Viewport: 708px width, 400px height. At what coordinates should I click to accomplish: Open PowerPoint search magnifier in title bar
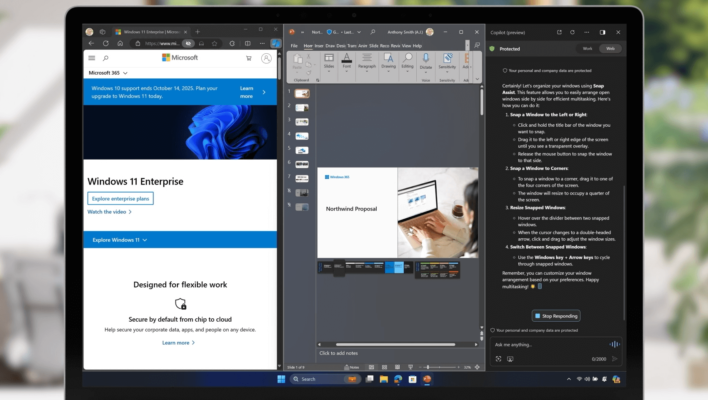coord(373,32)
